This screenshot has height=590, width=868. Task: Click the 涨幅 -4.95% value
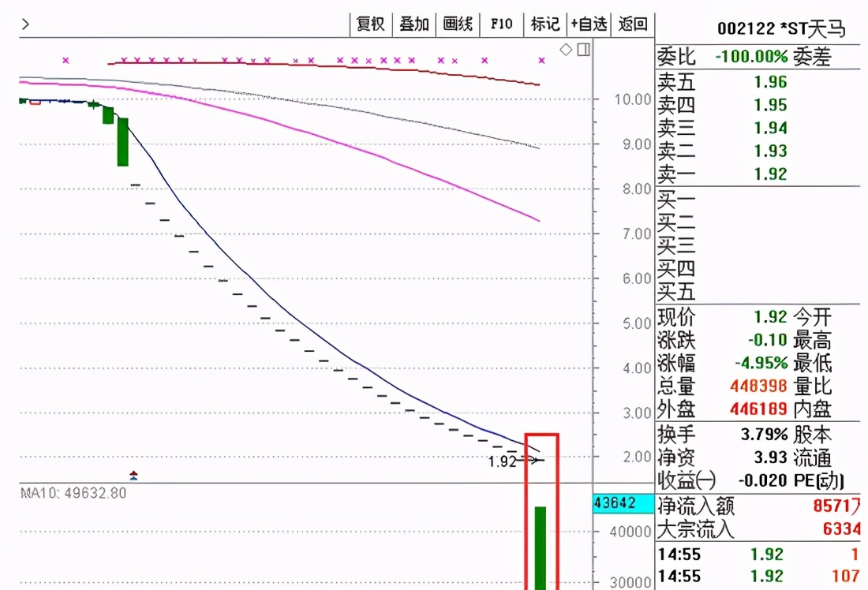click(761, 363)
